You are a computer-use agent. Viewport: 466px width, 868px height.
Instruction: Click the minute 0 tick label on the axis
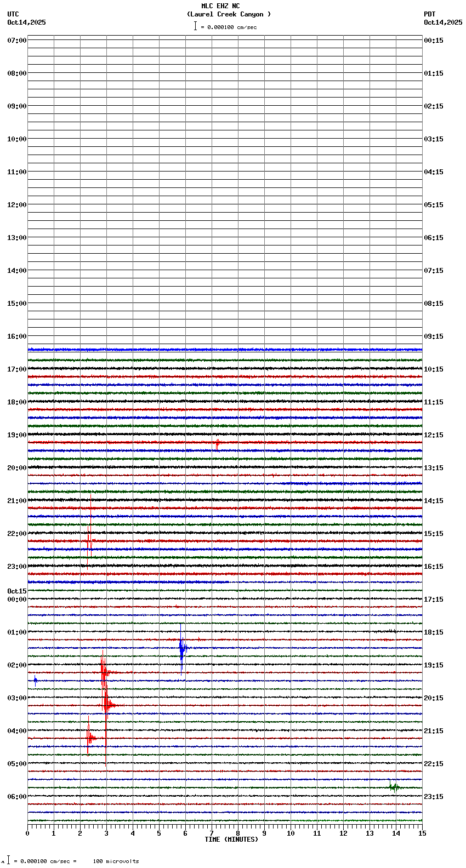(x=27, y=833)
